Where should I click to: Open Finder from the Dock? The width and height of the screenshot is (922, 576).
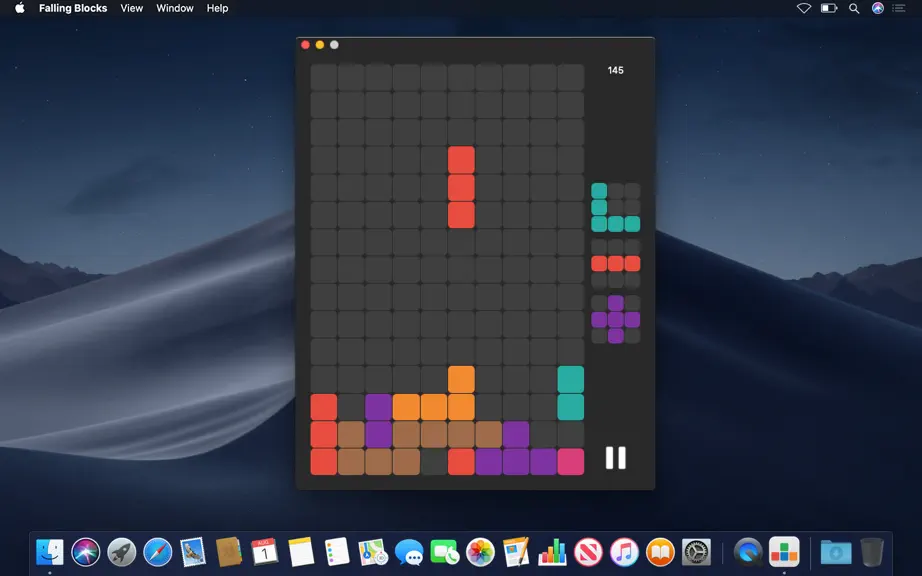[49, 552]
